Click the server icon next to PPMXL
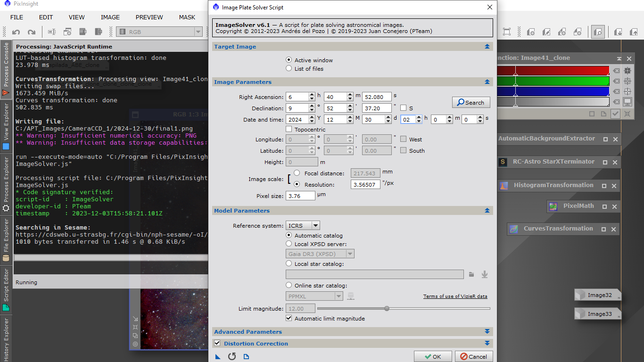This screenshot has height=362, width=644. pyautogui.click(x=351, y=296)
